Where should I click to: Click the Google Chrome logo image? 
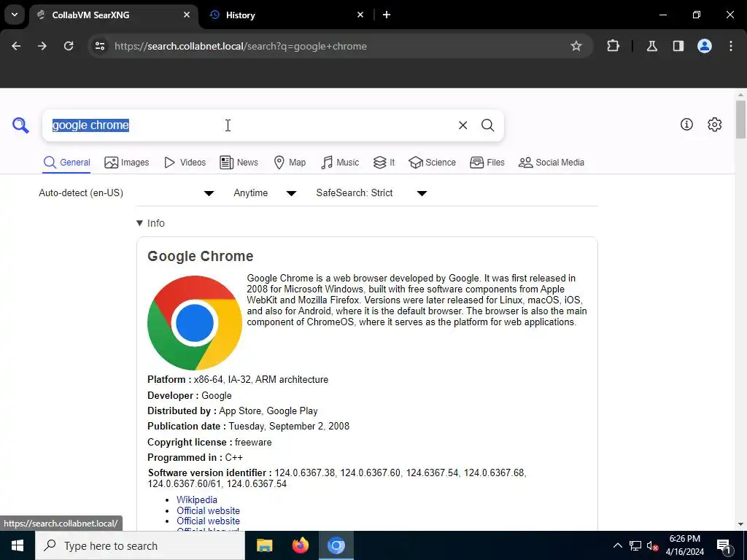coord(195,323)
